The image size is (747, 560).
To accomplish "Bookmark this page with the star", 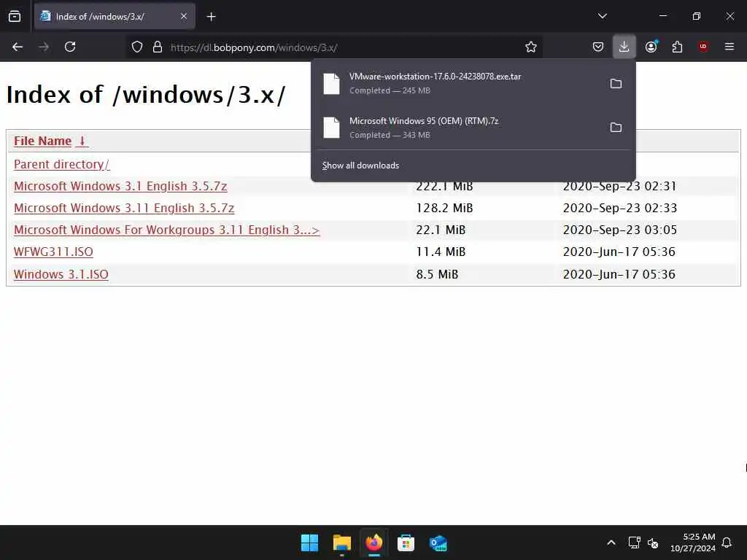I will (x=531, y=47).
